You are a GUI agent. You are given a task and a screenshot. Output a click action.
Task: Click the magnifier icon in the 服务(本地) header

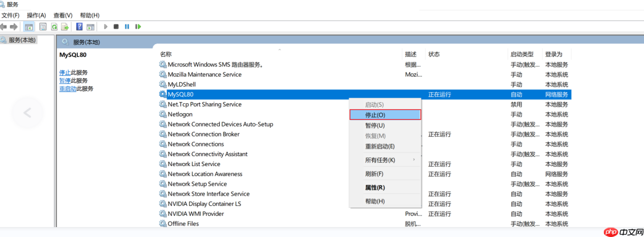point(65,42)
